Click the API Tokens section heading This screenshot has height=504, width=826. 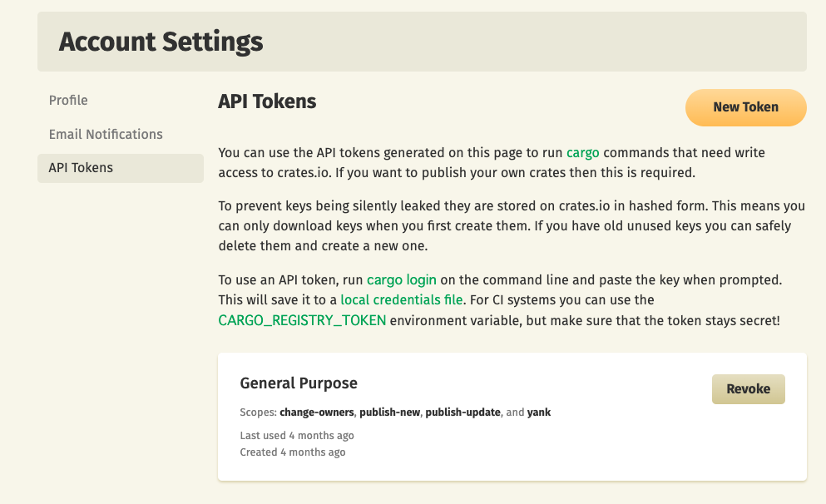pos(267,101)
